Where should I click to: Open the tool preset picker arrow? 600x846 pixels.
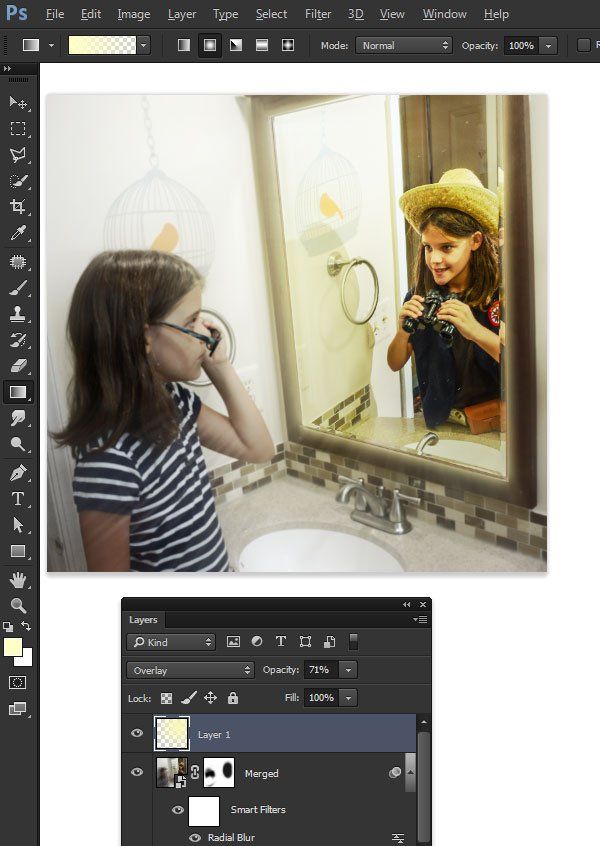(51, 45)
